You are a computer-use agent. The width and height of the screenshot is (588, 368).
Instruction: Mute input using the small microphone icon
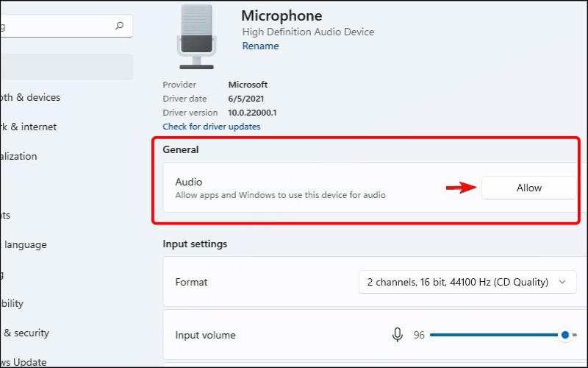tap(398, 335)
